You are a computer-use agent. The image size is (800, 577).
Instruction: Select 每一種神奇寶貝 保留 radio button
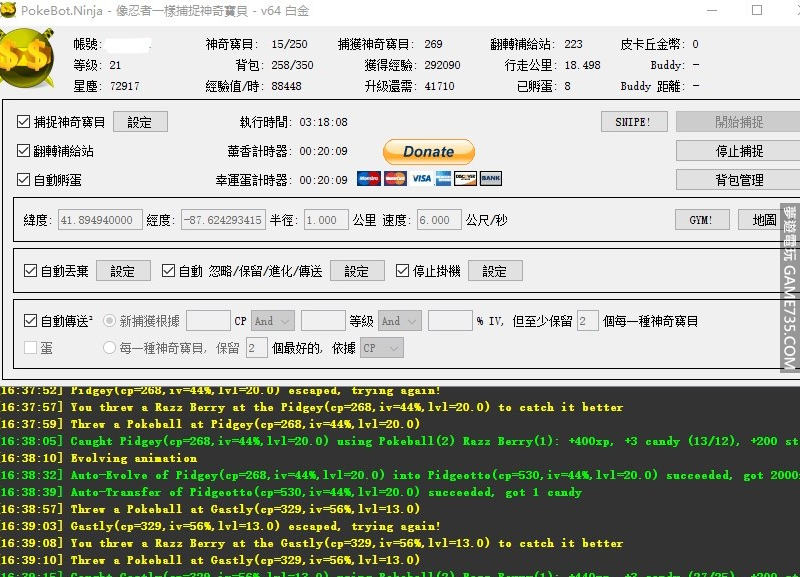109,348
